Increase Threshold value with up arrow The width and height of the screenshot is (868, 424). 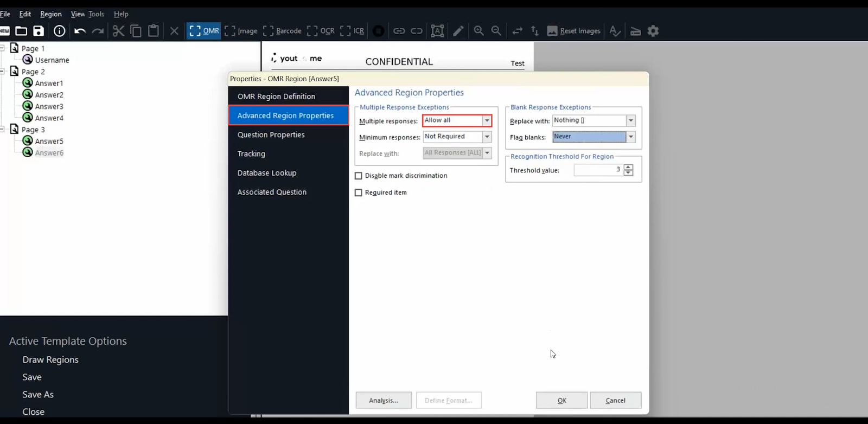[x=628, y=167]
